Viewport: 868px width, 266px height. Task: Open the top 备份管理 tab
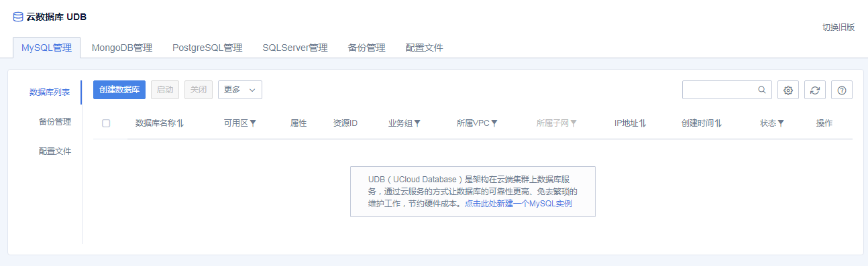point(367,48)
